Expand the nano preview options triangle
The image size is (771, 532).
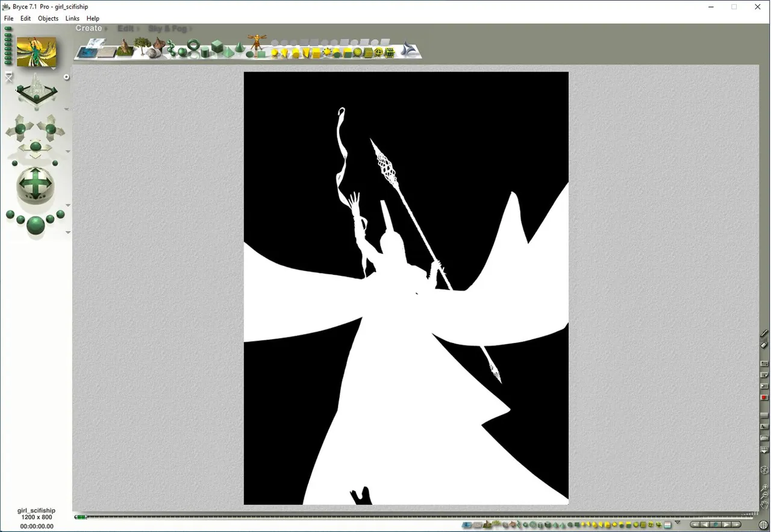(54, 69)
